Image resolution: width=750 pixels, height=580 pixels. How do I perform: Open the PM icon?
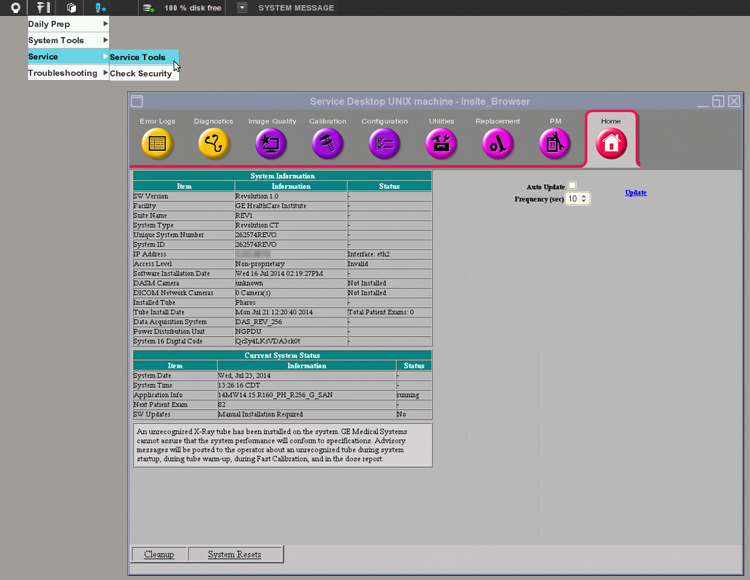pyautogui.click(x=555, y=144)
